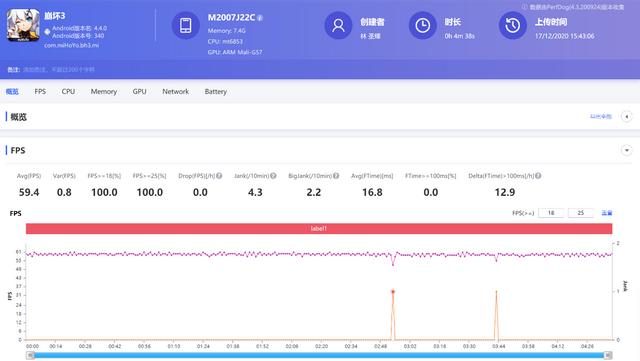This screenshot has width=640, height=361.
Task: Select the Battery tab
Action: point(216,91)
